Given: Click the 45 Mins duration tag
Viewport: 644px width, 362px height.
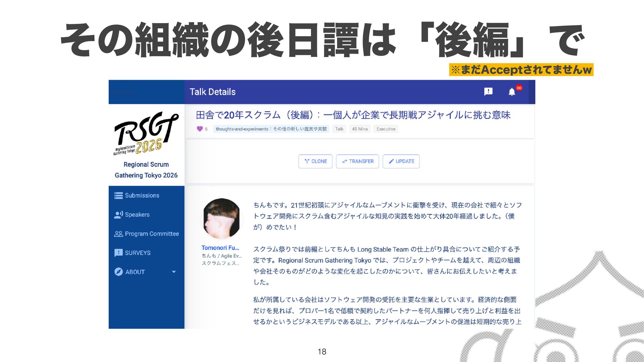Looking at the screenshot, I should click(360, 129).
